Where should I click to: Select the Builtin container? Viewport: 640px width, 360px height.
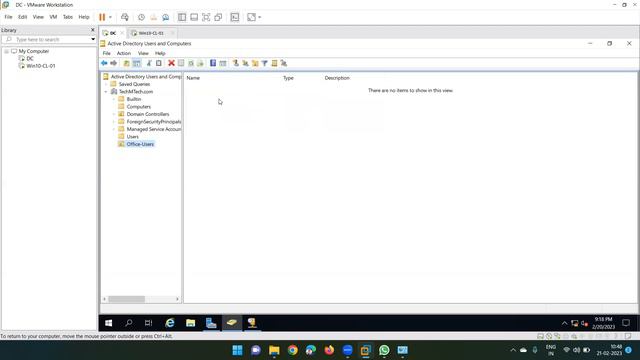133,99
